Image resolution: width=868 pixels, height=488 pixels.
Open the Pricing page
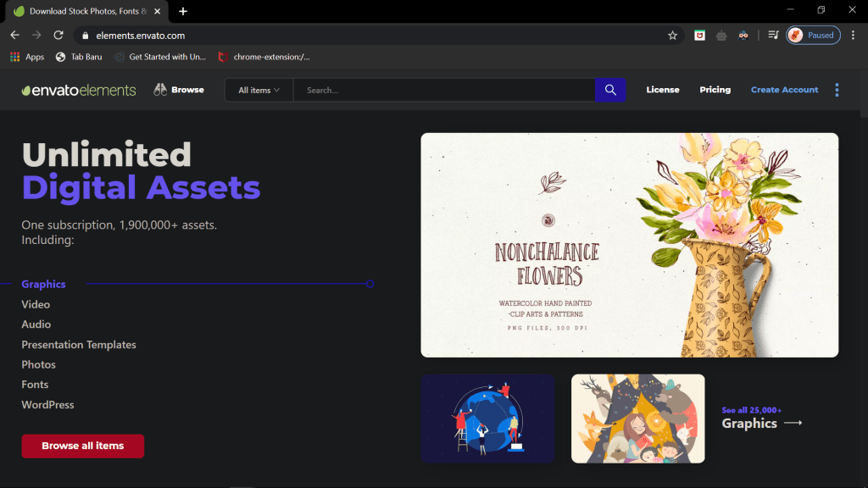715,90
